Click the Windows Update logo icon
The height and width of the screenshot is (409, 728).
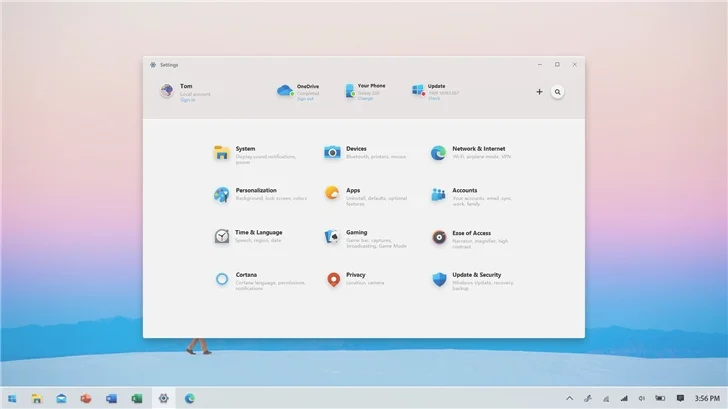[418, 90]
